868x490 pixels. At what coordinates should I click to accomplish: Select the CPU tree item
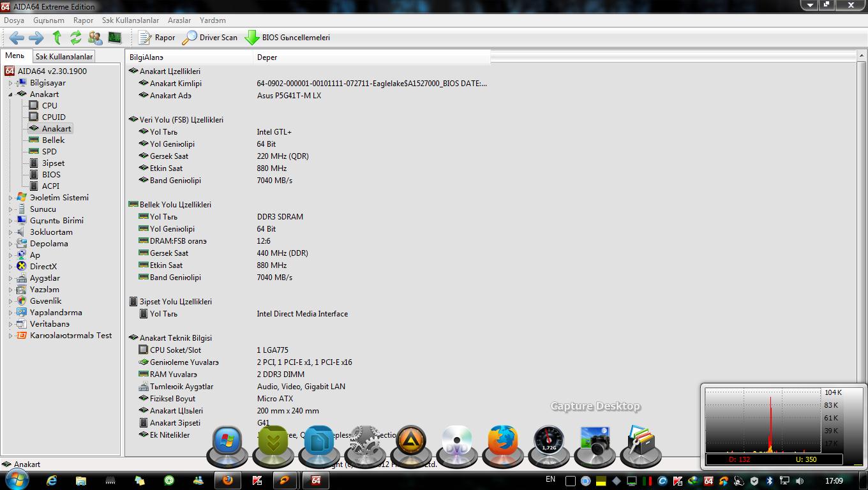point(49,106)
